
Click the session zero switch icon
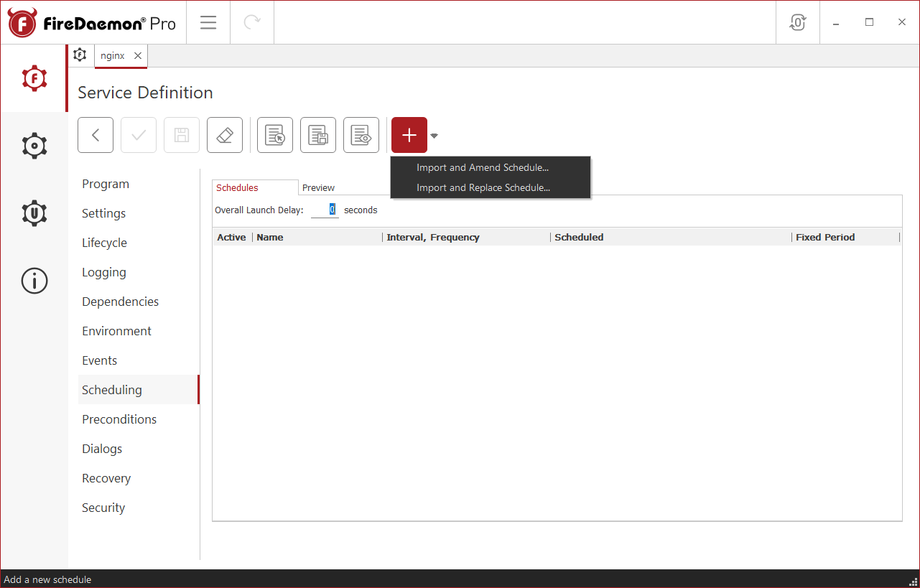tap(798, 22)
